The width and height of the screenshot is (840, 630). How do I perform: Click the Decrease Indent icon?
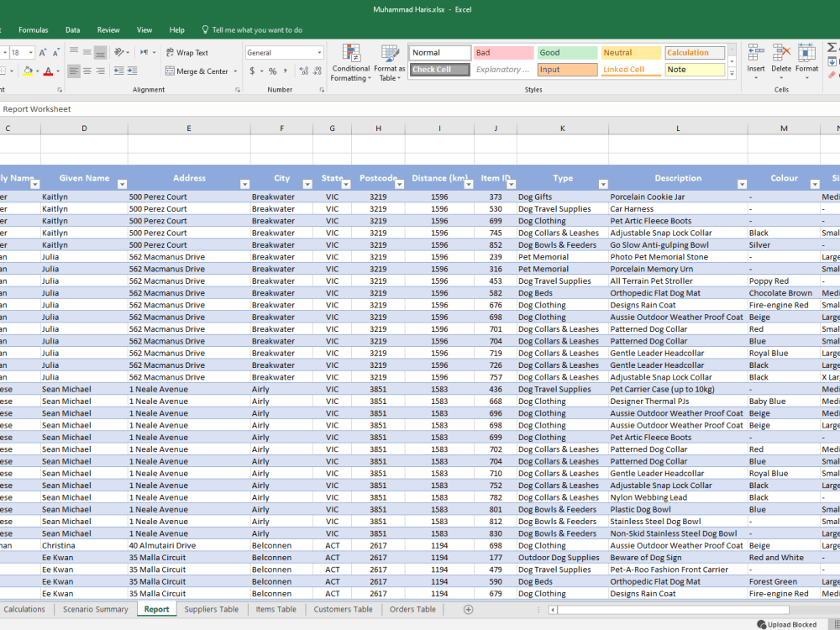click(x=119, y=71)
